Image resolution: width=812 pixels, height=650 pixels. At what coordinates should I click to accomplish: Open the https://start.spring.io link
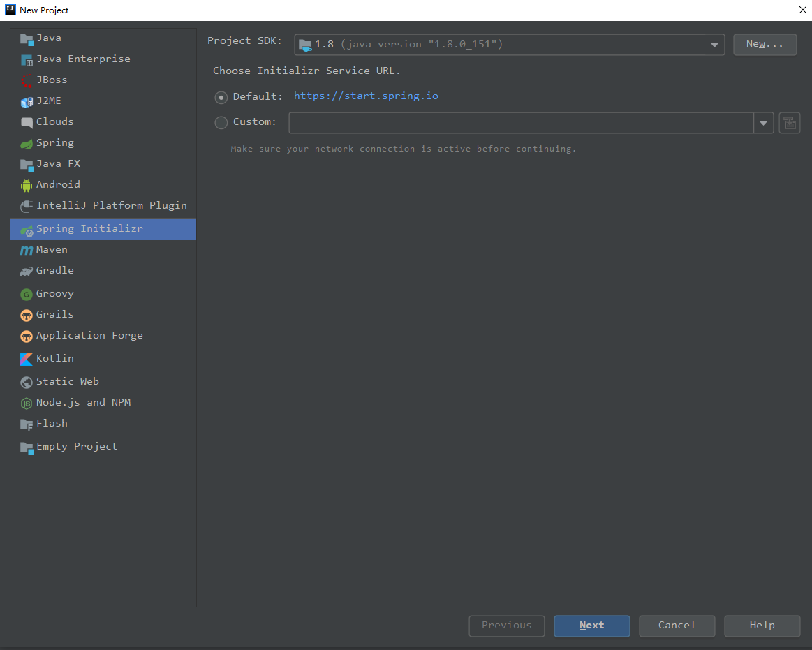366,96
